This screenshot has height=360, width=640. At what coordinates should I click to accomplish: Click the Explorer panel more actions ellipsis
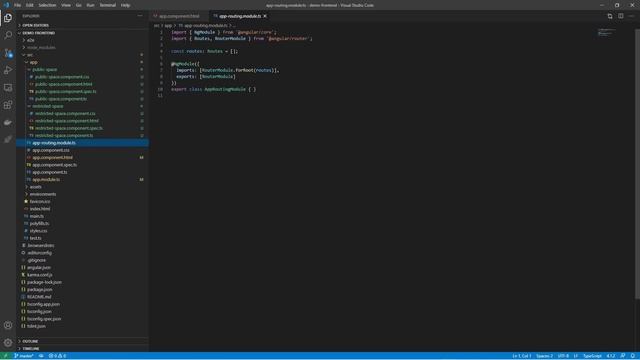tap(140, 16)
